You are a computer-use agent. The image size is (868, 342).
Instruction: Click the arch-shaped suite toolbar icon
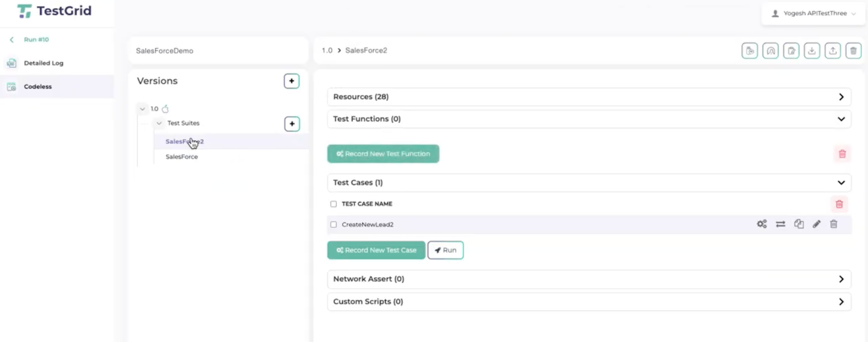770,51
